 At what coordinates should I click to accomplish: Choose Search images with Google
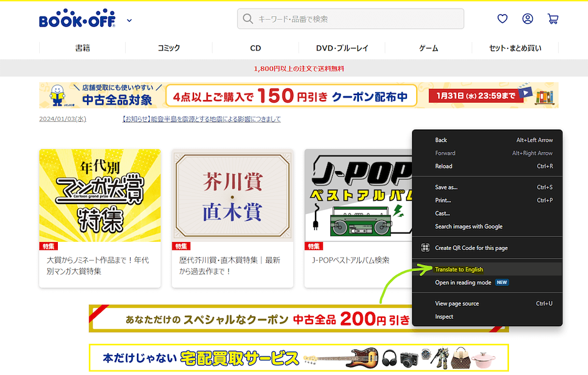(487, 226)
